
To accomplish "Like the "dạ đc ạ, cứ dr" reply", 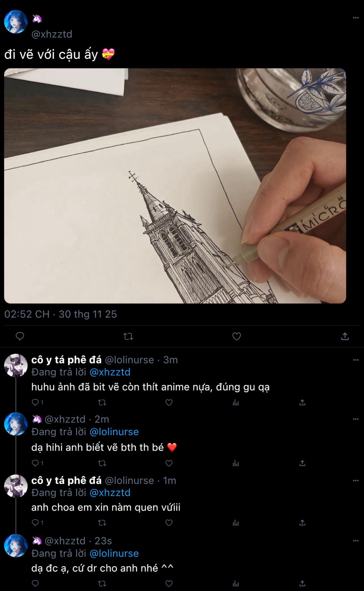I will tap(169, 583).
